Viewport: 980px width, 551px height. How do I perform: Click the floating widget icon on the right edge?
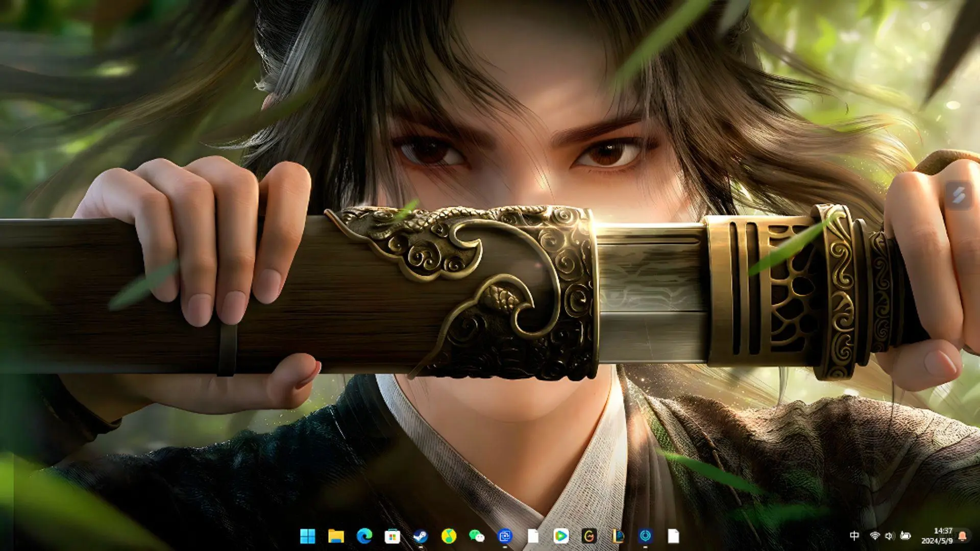point(959,194)
